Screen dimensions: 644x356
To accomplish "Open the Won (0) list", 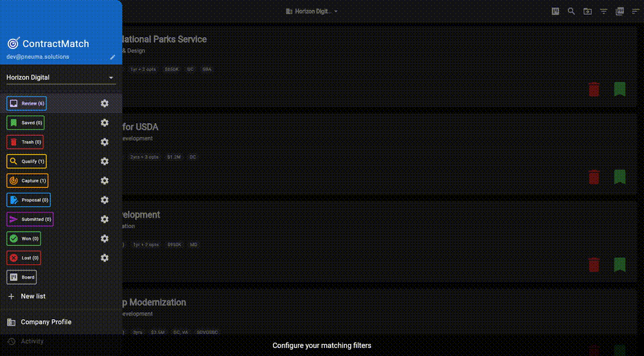I will click(23, 239).
